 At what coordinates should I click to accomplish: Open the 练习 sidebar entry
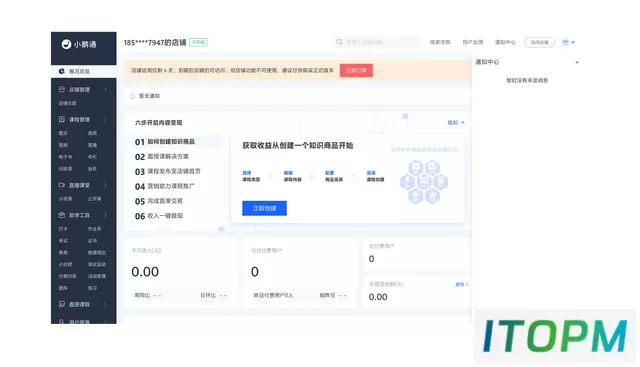92,288
